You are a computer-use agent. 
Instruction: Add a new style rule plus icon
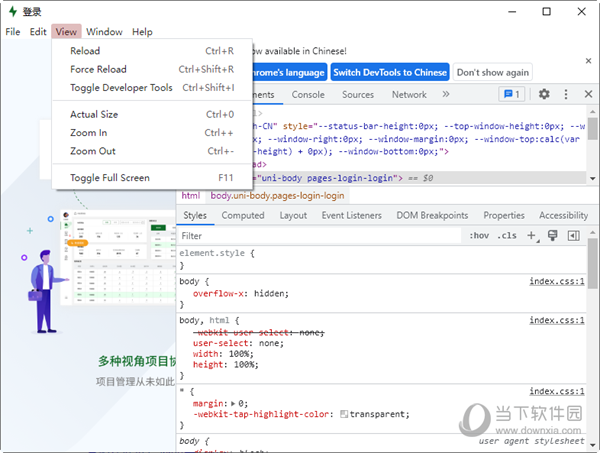point(532,236)
